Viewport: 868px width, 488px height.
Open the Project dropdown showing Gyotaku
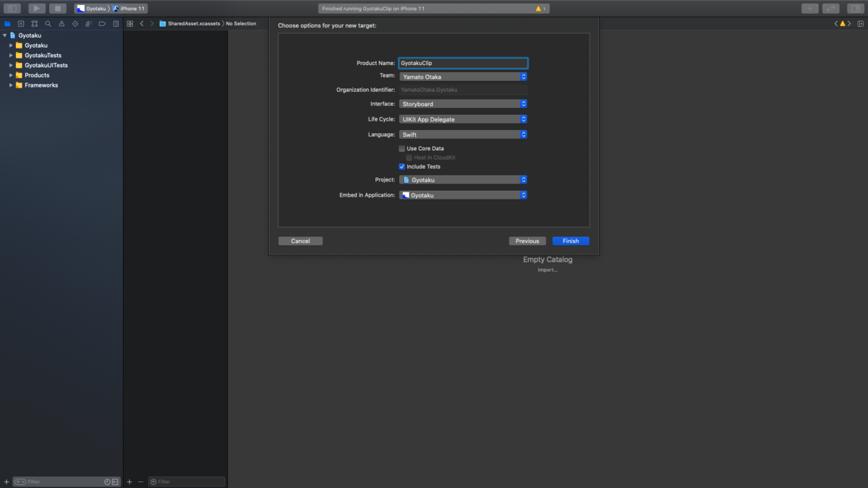(463, 180)
